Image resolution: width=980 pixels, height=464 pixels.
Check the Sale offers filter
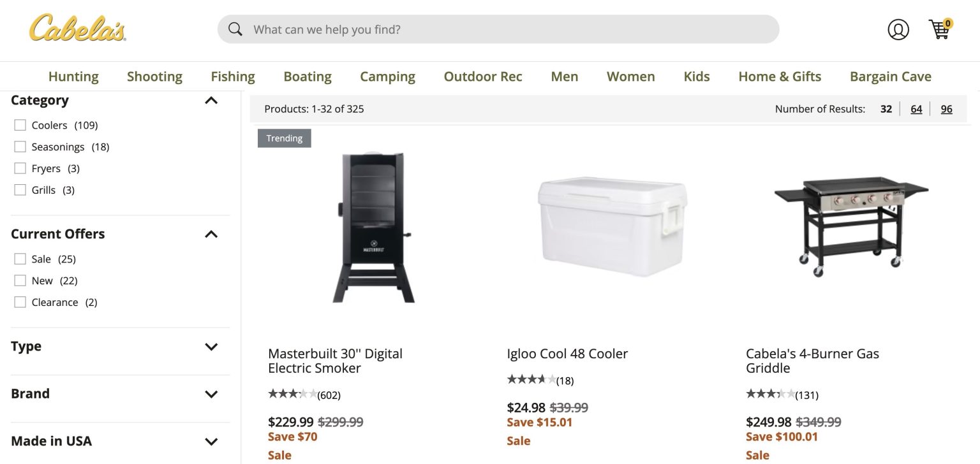click(x=20, y=259)
